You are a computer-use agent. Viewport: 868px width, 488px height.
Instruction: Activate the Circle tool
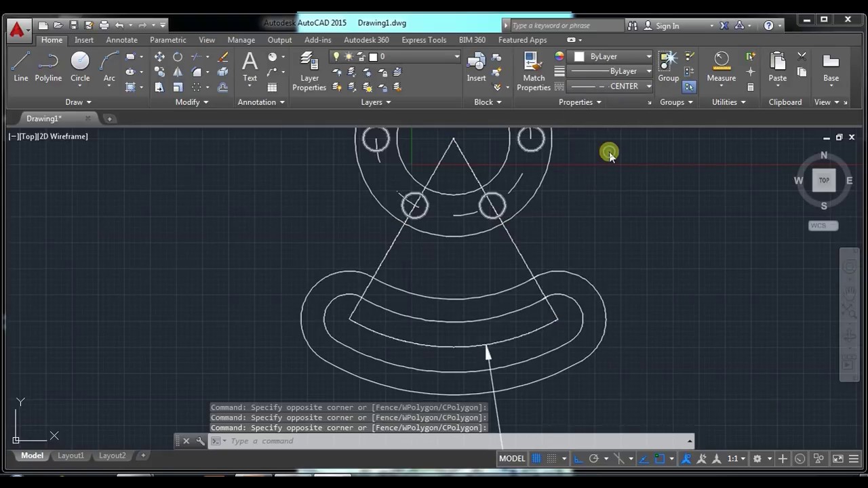(x=80, y=67)
